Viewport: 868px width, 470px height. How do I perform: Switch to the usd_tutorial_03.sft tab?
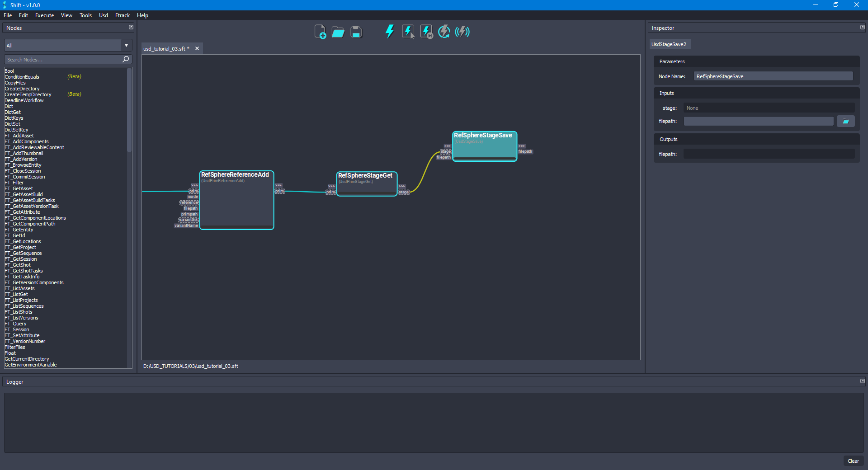pyautogui.click(x=165, y=48)
